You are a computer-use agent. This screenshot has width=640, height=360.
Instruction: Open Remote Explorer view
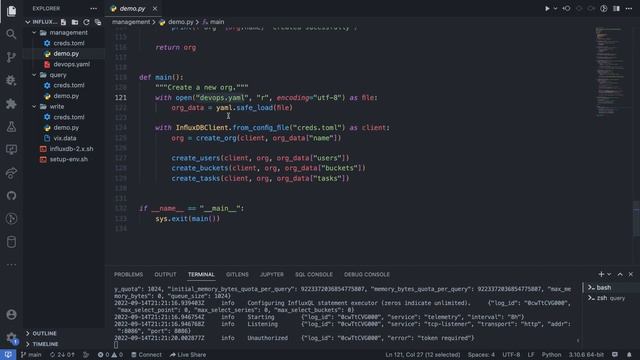point(11,149)
